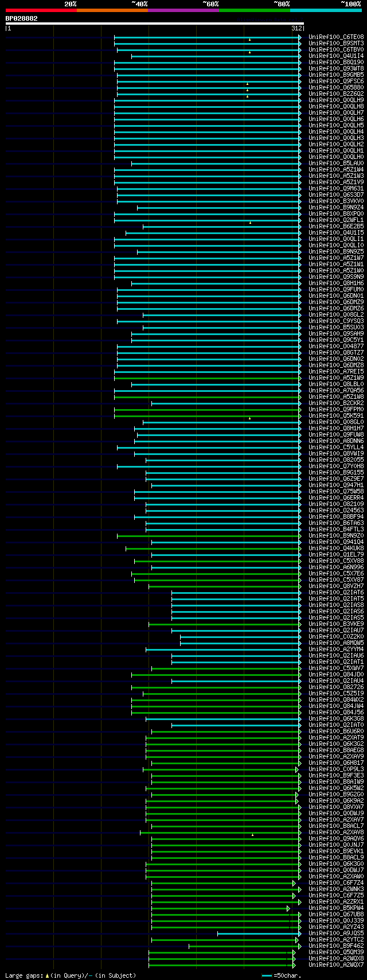The height and width of the screenshot is (980, 367).
Task: Click the purple ~60% identity legend segment
Action: (x=183, y=10)
